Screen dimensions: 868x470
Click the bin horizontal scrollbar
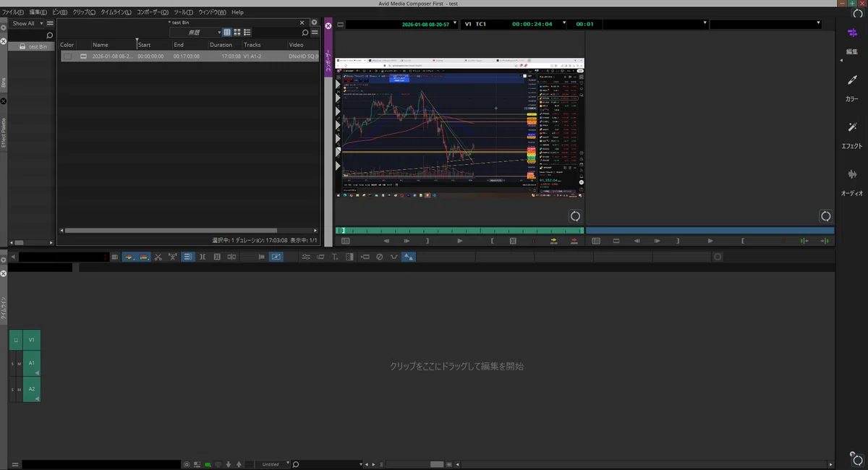171,231
